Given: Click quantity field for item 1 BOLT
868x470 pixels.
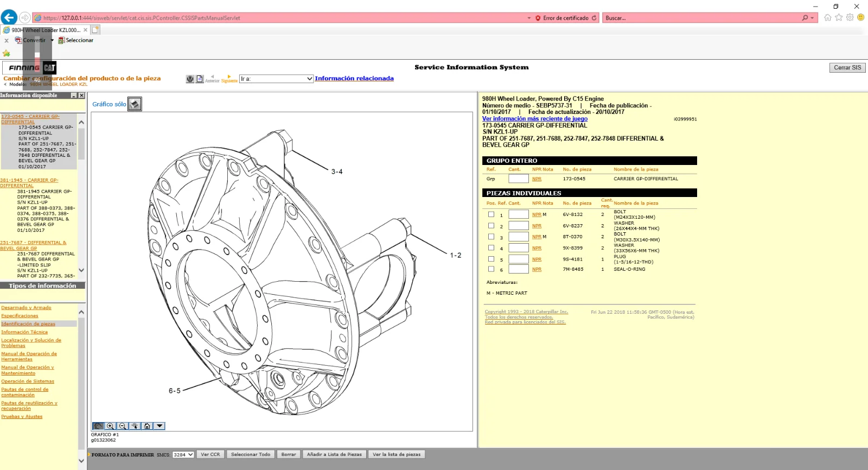Looking at the screenshot, I should [518, 214].
